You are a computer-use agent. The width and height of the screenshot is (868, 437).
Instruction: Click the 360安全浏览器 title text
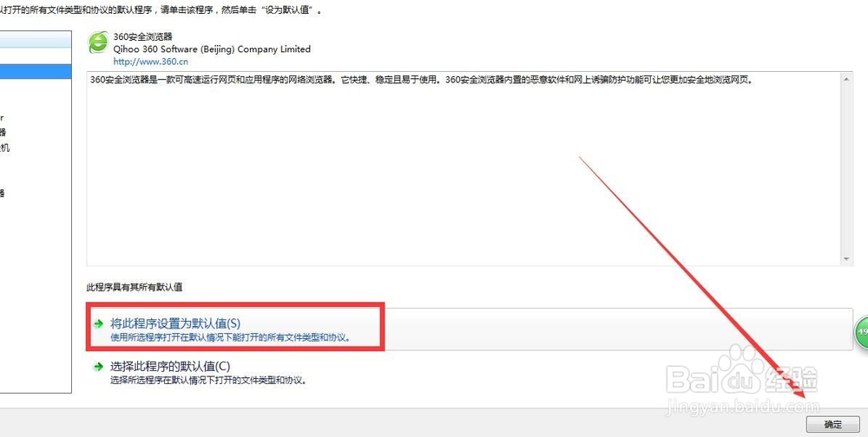click(x=143, y=36)
